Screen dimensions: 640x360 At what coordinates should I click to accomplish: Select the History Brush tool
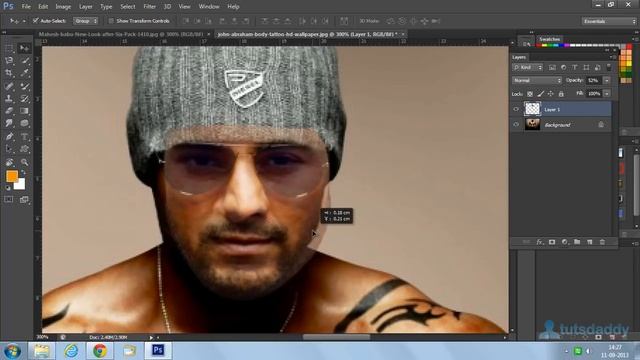pyautogui.click(x=24, y=98)
